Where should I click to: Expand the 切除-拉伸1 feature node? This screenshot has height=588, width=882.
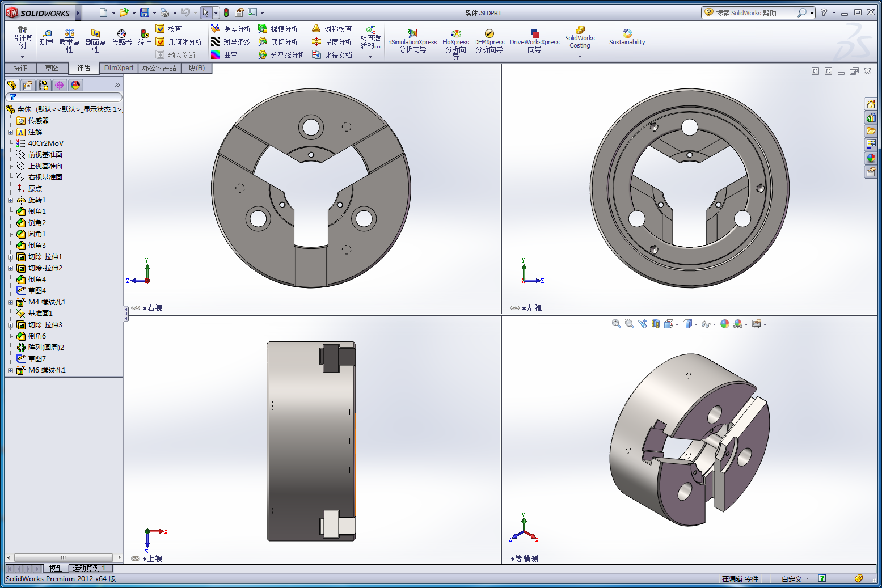click(10, 257)
